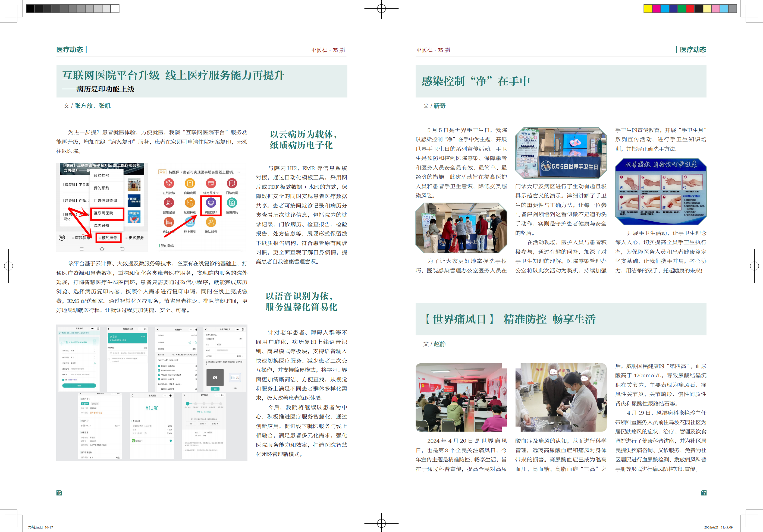The image size is (763, 532).
Task: Click back arrow on 选择就诊记录 screen
Action: pyautogui.click(x=109, y=329)
